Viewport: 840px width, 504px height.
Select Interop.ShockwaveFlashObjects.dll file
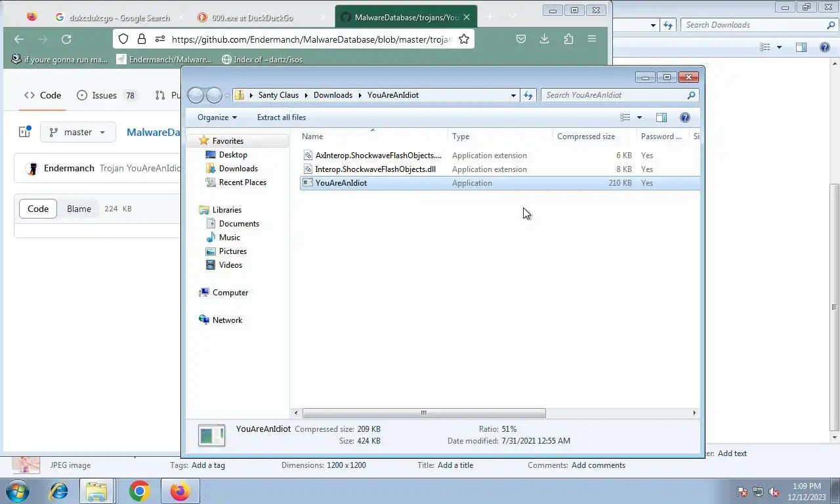(x=375, y=169)
